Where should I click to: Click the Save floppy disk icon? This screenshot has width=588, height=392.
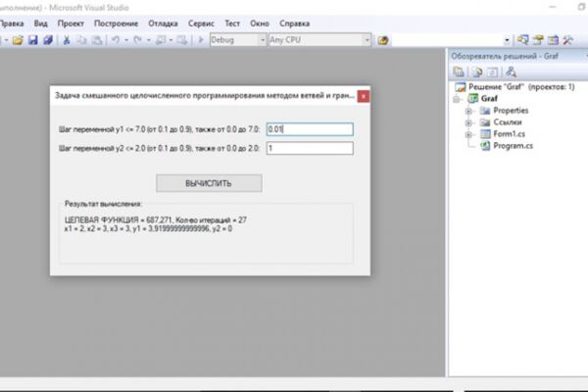coord(33,40)
